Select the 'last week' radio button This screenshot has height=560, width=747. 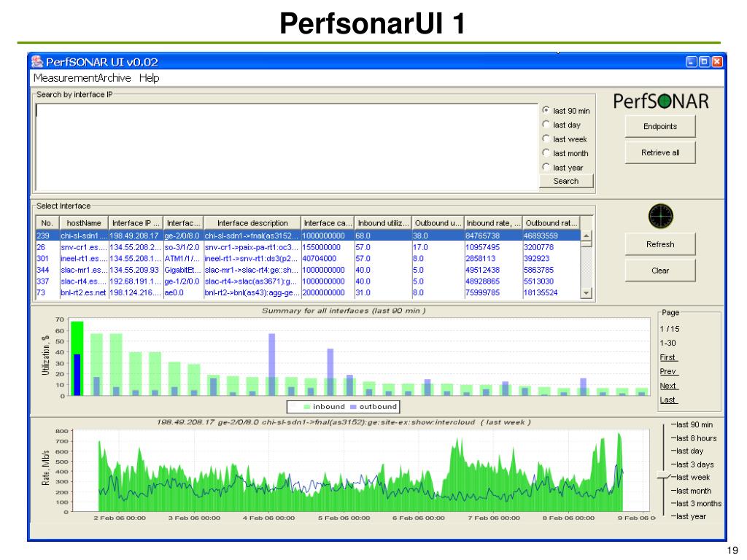click(546, 139)
